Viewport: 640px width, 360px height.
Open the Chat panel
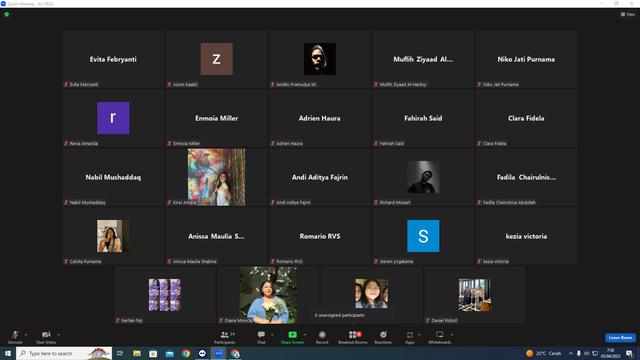coord(261,337)
